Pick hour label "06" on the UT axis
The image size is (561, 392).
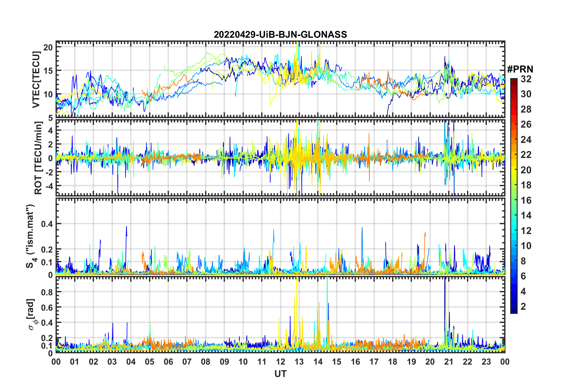coord(168,362)
